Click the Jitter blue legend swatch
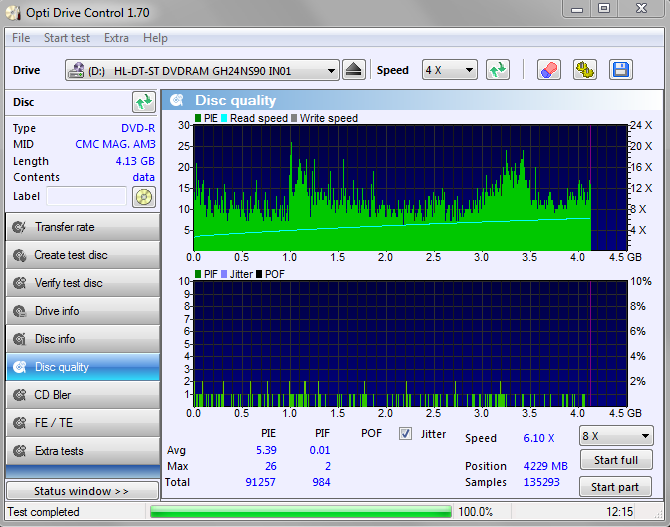 point(224,274)
